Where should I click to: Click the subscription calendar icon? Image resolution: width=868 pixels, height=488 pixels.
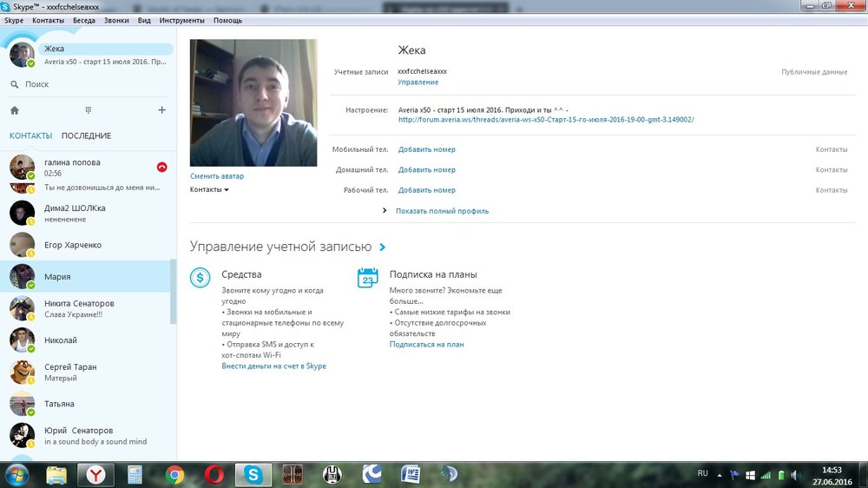coord(368,278)
